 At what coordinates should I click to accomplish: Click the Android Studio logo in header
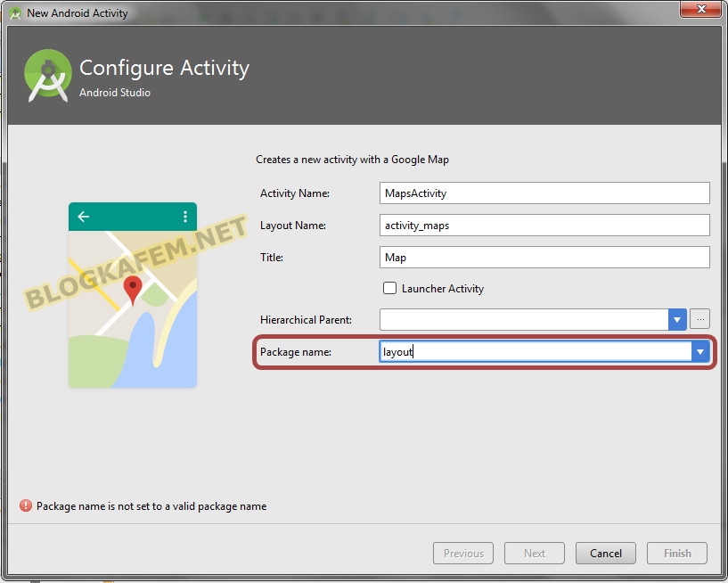[48, 75]
